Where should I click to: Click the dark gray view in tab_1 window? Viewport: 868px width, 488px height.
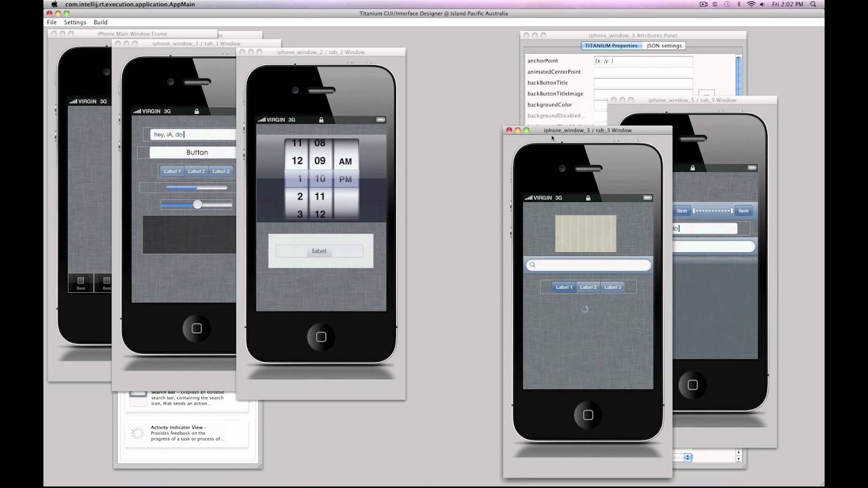tap(189, 235)
